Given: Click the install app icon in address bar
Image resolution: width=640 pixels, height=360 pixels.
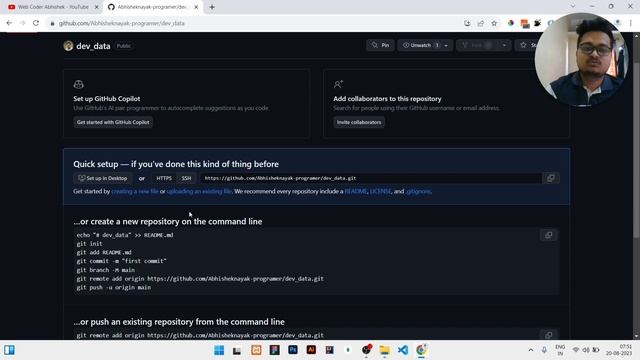Looking at the screenshot, I should point(467,23).
